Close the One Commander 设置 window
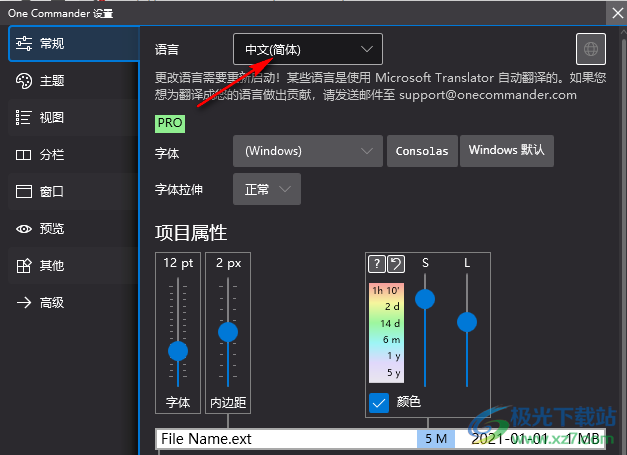 (617, 13)
